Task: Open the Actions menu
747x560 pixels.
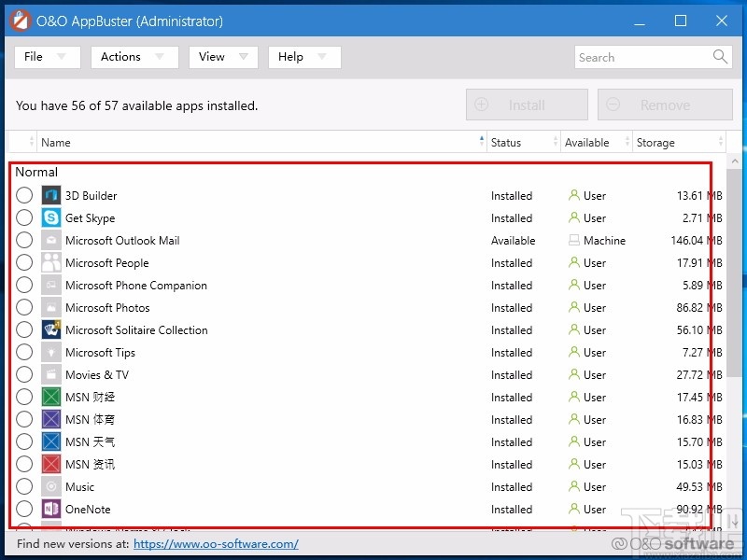Action: coord(134,57)
